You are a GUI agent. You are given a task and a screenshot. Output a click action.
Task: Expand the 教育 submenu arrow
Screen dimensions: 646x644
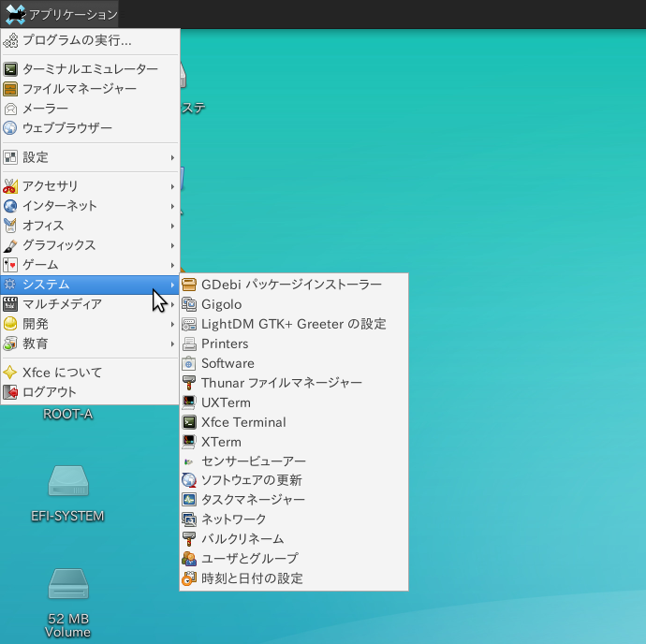pyautogui.click(x=172, y=344)
